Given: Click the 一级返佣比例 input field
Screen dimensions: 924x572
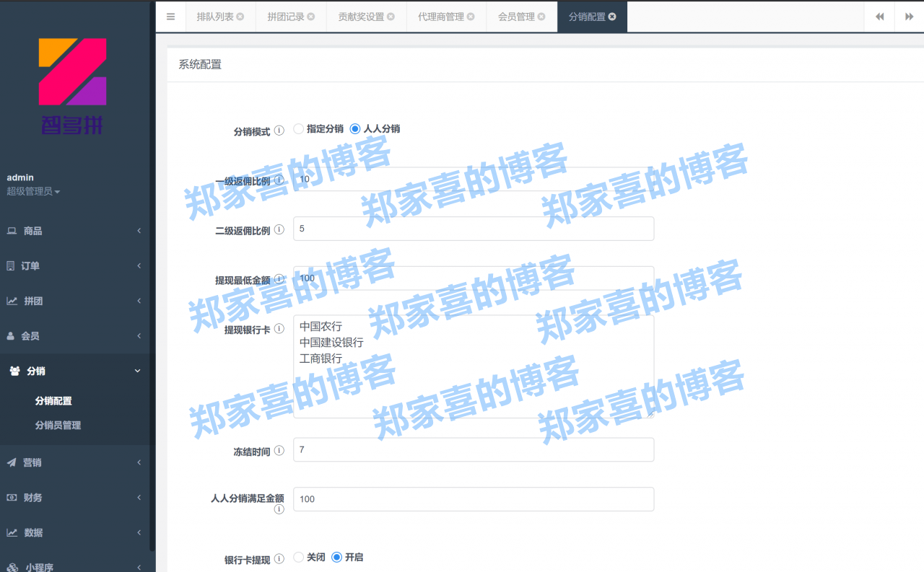Looking at the screenshot, I should click(474, 180).
